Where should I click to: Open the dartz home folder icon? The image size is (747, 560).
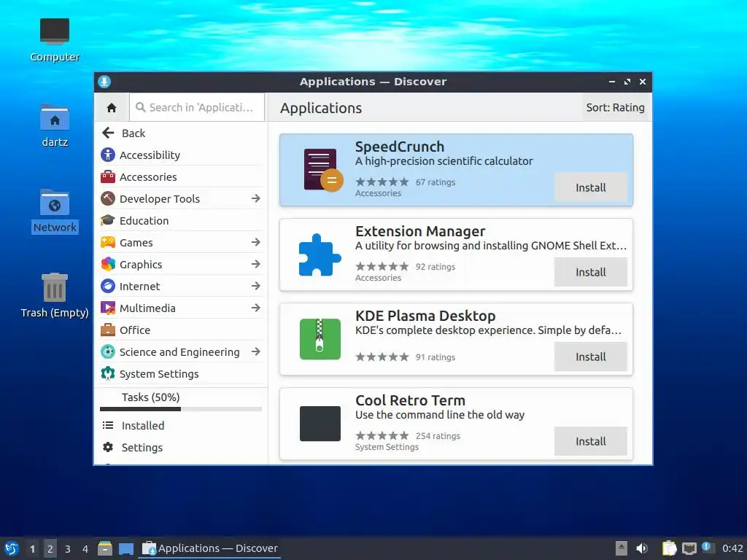54,117
